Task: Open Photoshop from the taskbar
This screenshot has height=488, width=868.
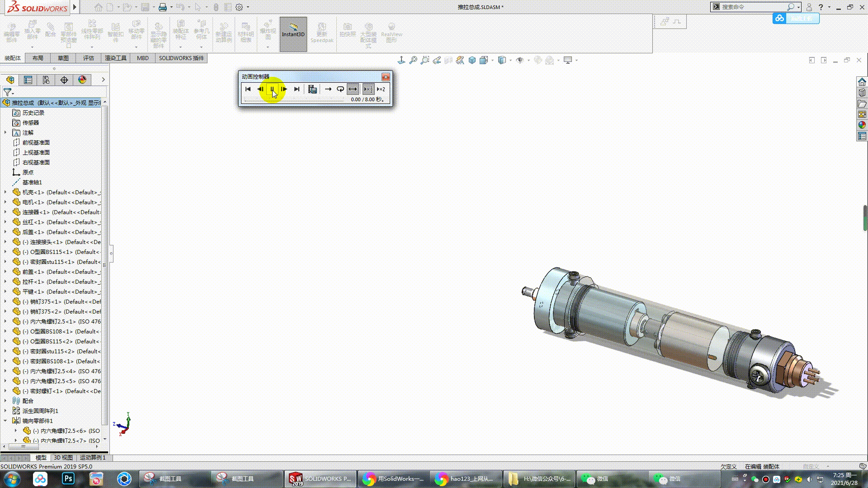Action: [68, 479]
